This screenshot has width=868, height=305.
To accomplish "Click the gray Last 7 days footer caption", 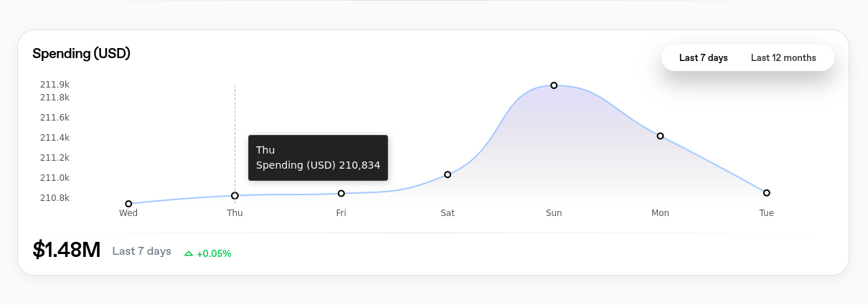I will pos(141,251).
